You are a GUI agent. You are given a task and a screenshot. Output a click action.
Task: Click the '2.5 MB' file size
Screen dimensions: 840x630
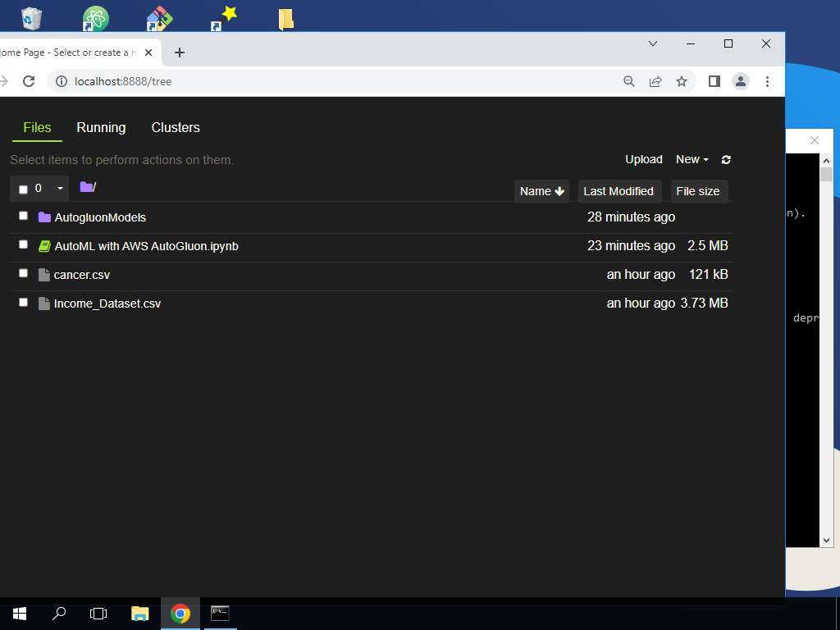point(708,246)
